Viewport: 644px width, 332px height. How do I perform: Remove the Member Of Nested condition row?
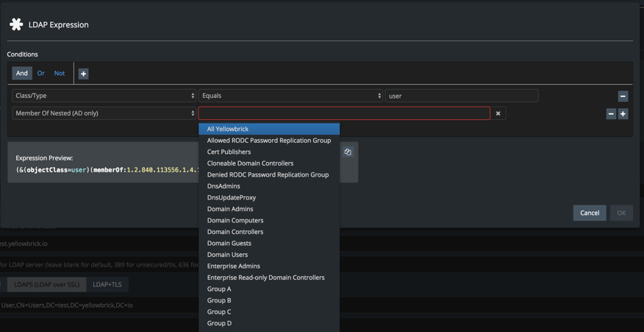click(610, 113)
